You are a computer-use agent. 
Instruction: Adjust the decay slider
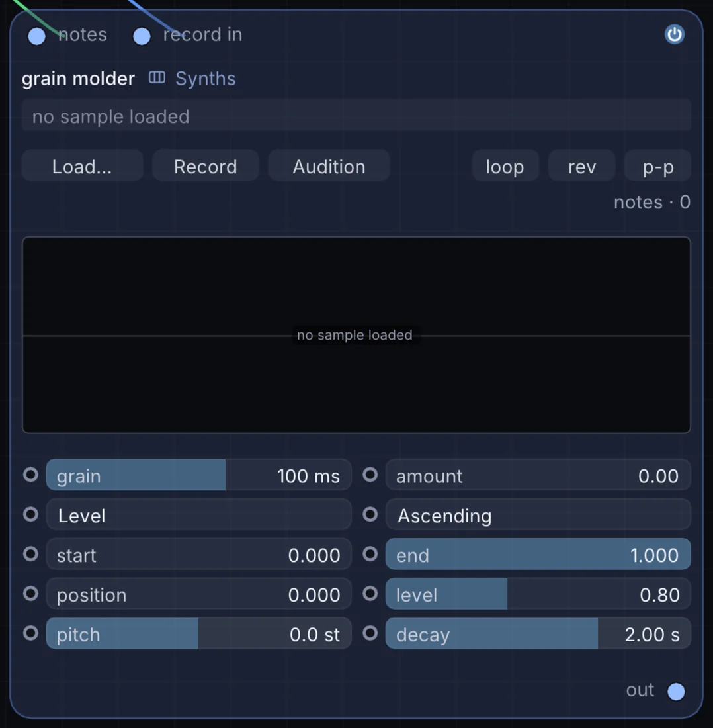click(538, 634)
